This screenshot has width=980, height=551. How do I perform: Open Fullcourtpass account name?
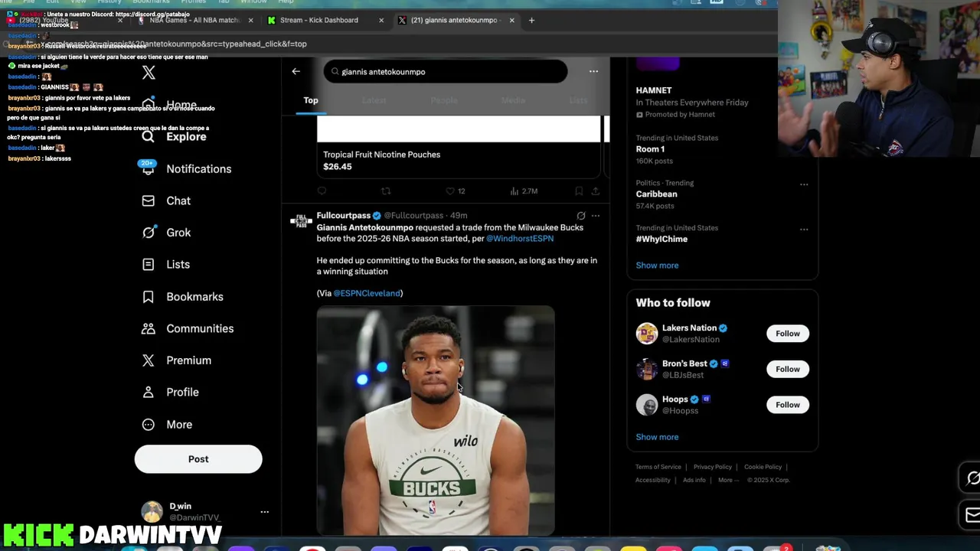pyautogui.click(x=344, y=216)
